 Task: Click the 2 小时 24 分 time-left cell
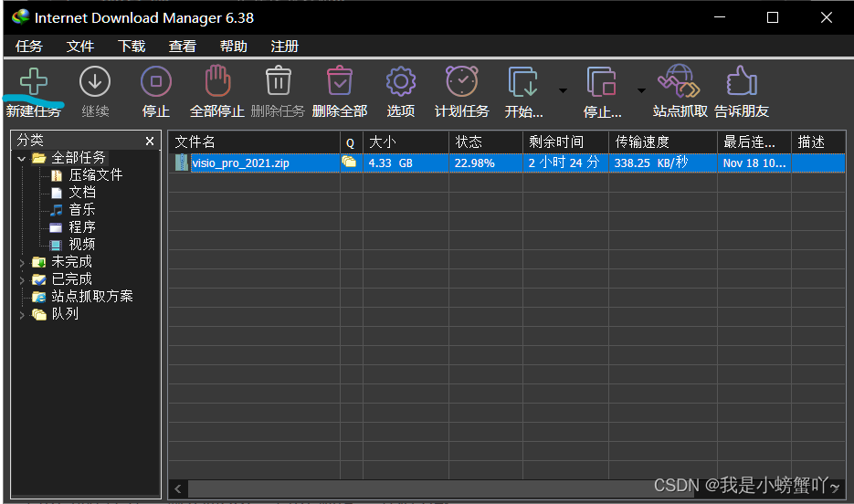564,163
